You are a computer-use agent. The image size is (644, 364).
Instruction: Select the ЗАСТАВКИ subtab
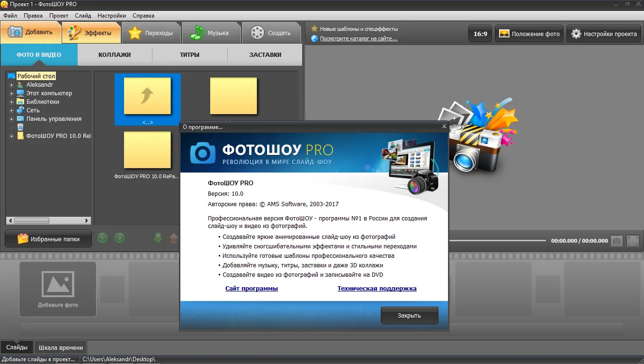point(265,55)
